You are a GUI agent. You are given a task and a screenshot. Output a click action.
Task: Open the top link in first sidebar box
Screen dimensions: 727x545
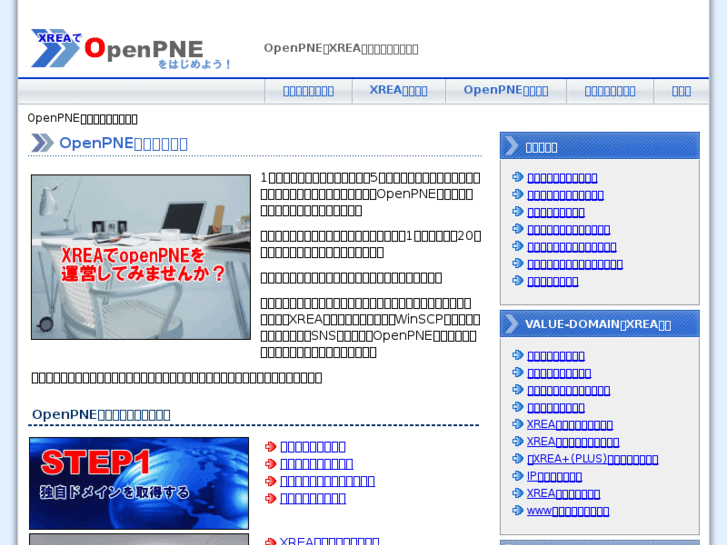(562, 178)
